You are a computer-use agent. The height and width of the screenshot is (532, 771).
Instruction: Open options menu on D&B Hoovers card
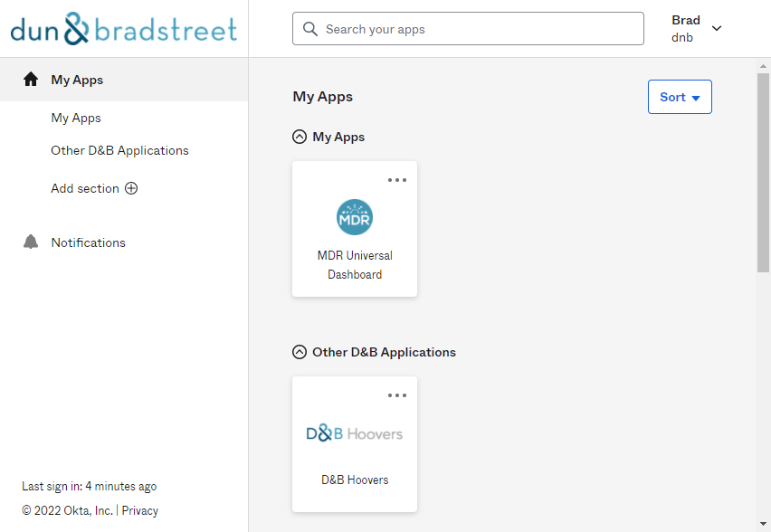click(x=396, y=395)
